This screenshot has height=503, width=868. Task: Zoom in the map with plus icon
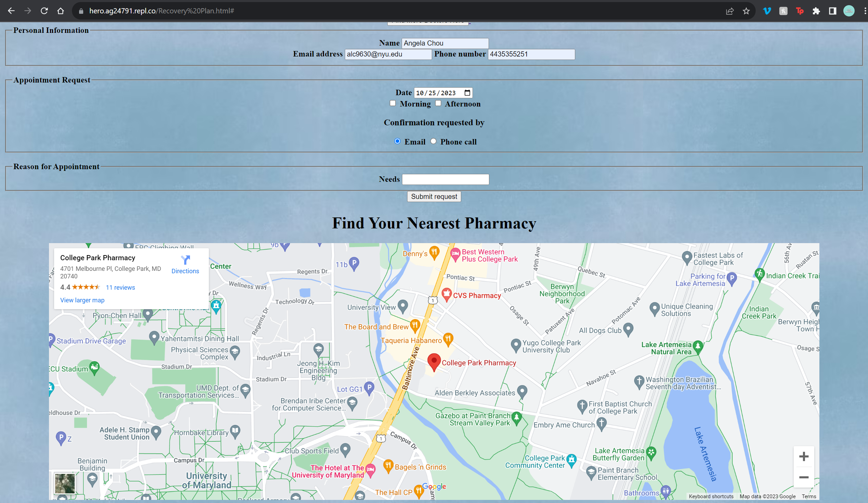pos(804,456)
